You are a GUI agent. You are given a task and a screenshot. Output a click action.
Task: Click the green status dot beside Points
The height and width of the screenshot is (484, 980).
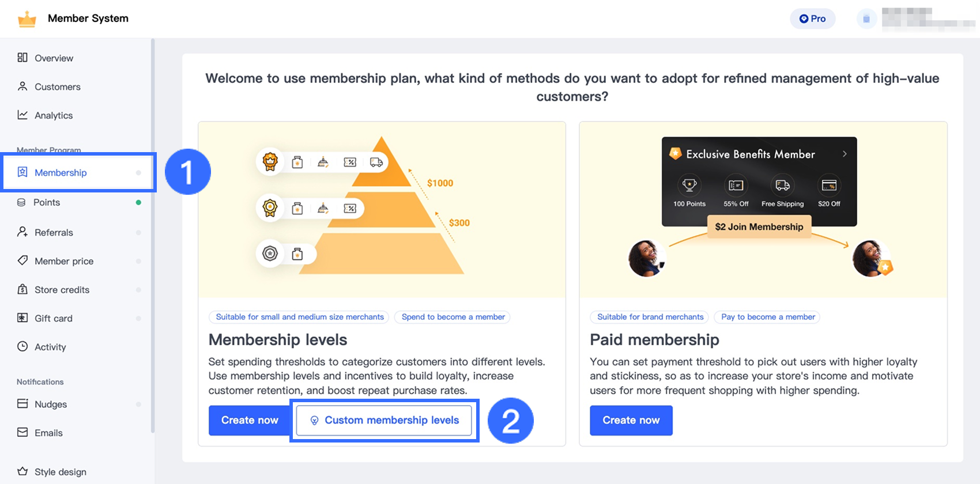(x=138, y=202)
